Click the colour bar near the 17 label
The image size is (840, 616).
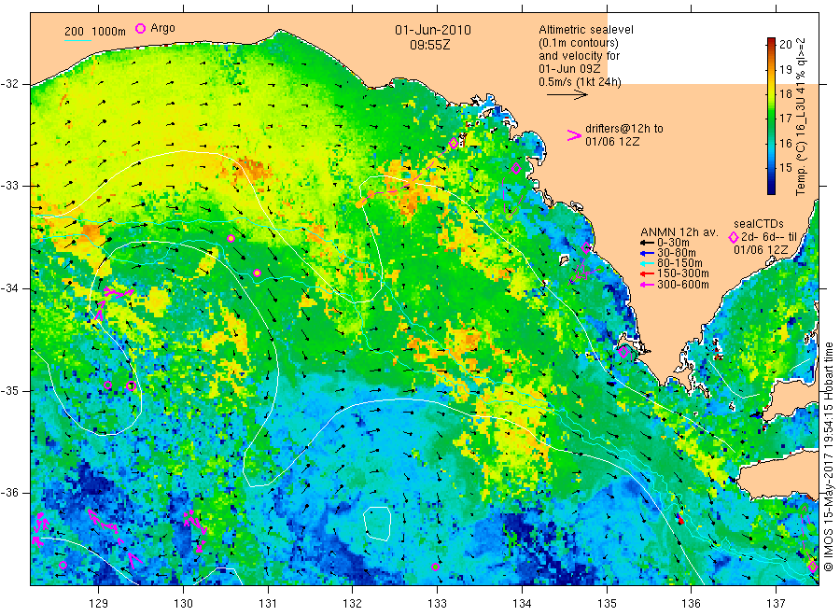click(x=772, y=118)
